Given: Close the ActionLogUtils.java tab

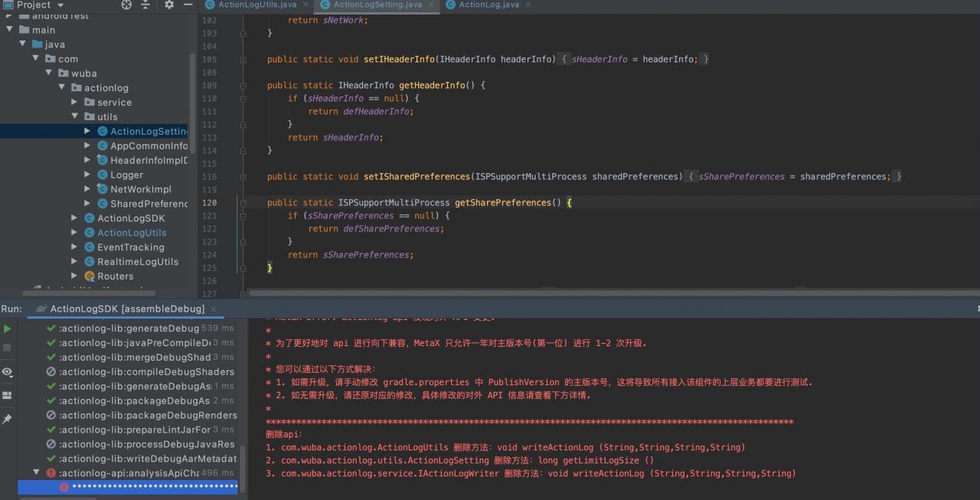Looking at the screenshot, I should [x=305, y=5].
